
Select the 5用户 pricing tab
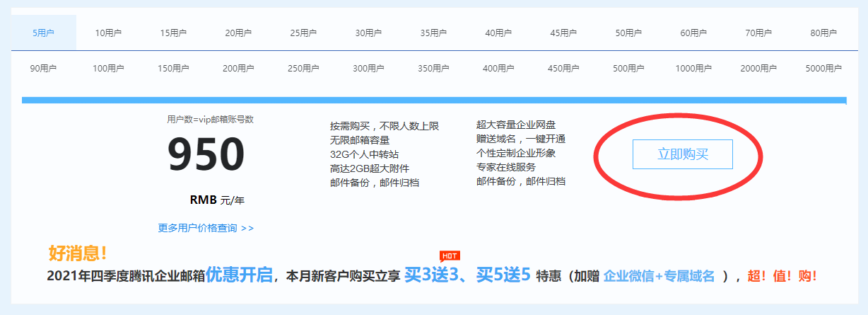click(x=44, y=33)
